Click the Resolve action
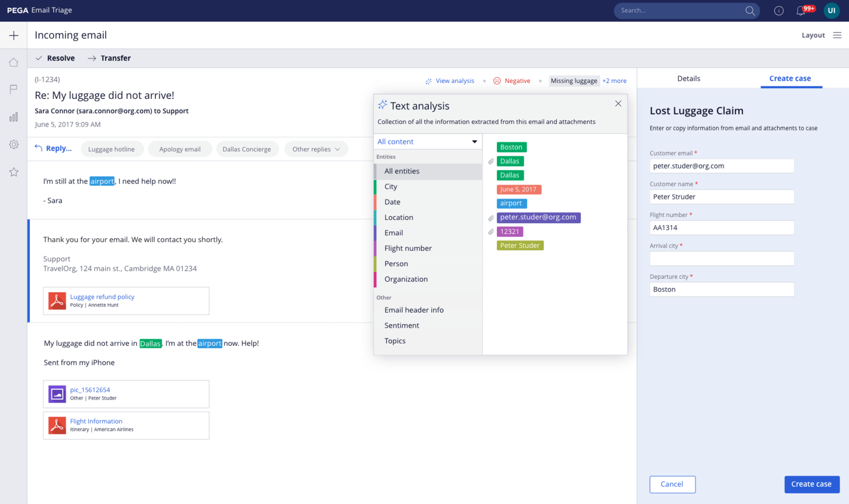This screenshot has width=849, height=504. pyautogui.click(x=55, y=58)
